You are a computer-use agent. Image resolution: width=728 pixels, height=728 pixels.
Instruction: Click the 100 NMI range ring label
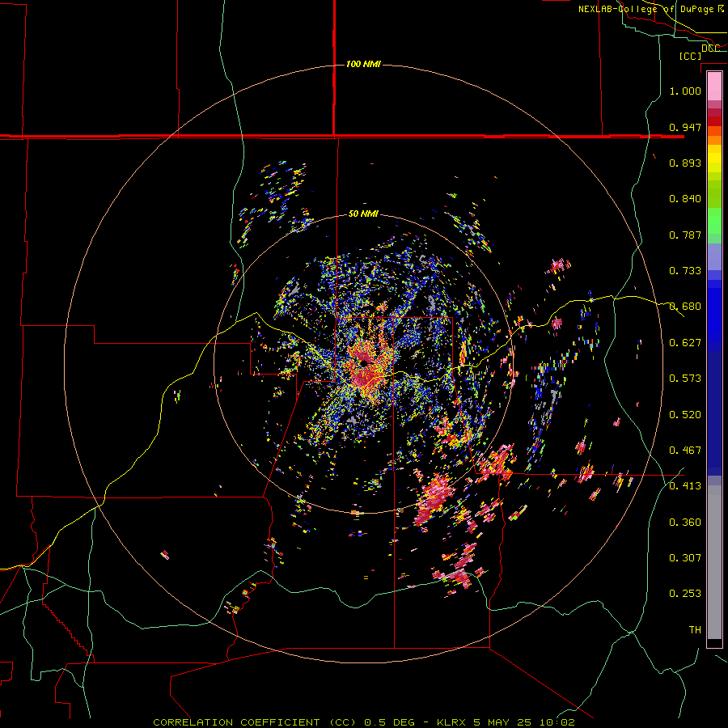(363, 64)
